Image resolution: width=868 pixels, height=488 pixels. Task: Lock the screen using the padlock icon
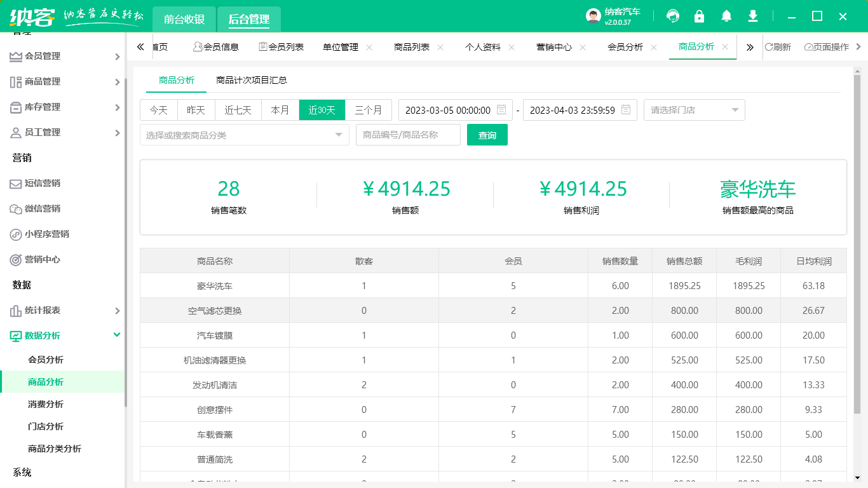699,16
